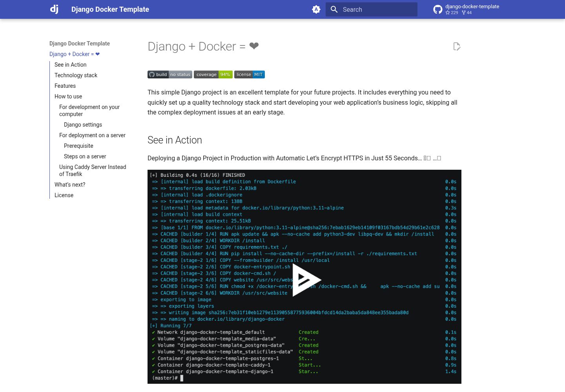The width and height of the screenshot is (565, 392).
Task: Click the edit this page icon
Action: [457, 47]
